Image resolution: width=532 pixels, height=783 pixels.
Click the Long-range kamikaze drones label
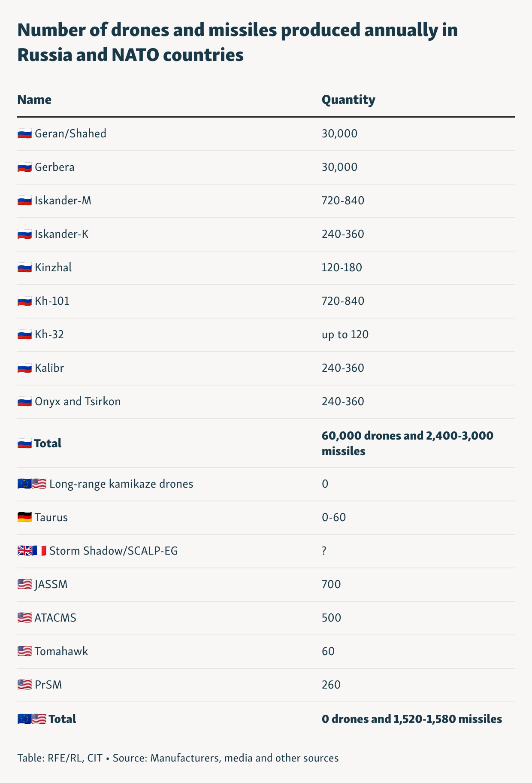coord(121,484)
